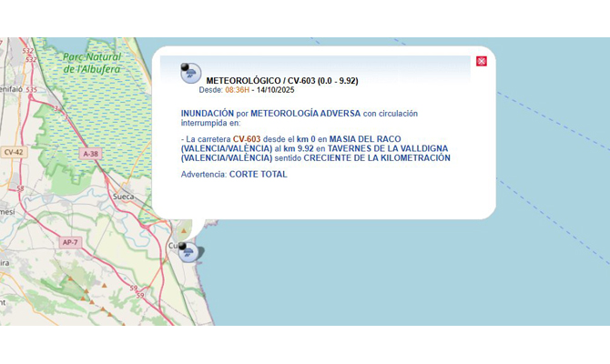This screenshot has width=610, height=364.
Task: Click the A-38 road shield on map
Action: click(90, 155)
